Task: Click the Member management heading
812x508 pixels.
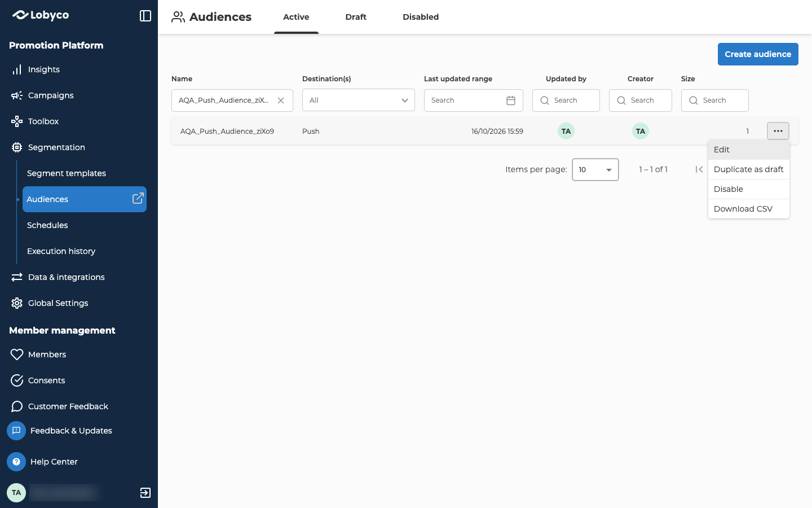Action: (x=62, y=330)
